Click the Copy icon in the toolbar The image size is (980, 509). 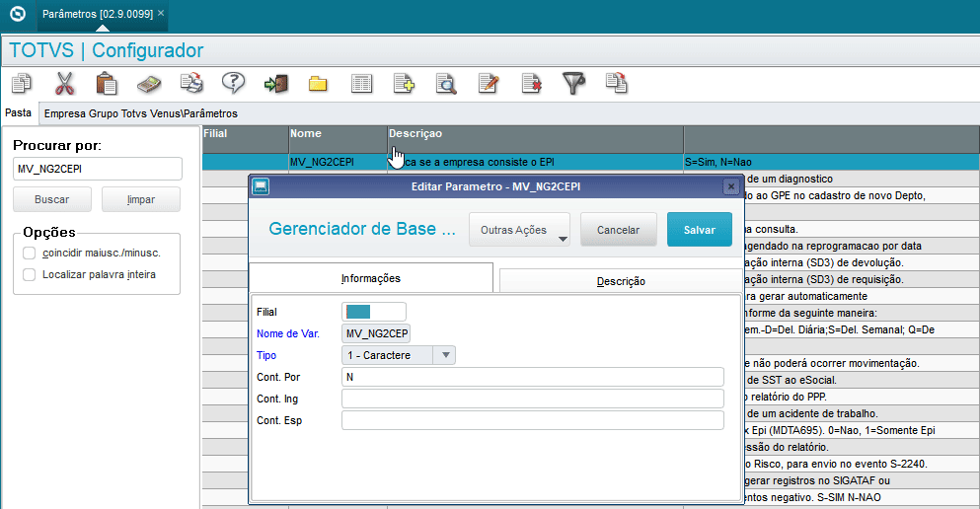[22, 83]
